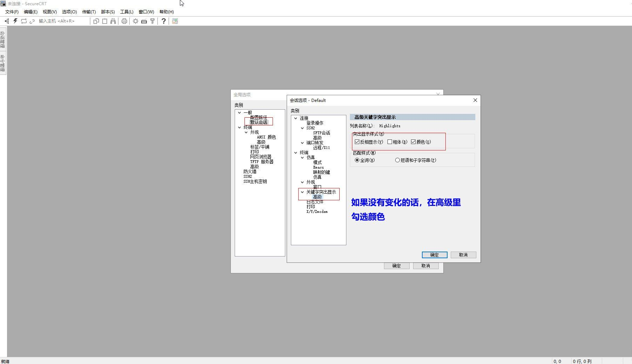Open the 传输(T) menu
The image size is (632, 364).
[x=89, y=12]
